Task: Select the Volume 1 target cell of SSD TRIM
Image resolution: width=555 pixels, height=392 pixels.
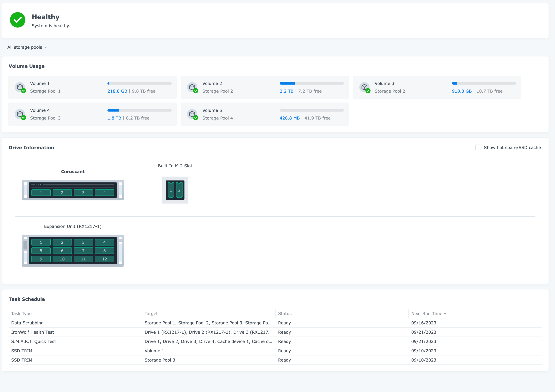Action: 209,351
